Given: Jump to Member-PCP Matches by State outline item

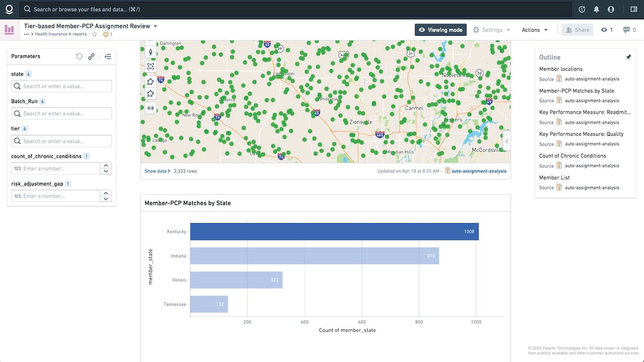Looking at the screenshot, I should tap(577, 91).
